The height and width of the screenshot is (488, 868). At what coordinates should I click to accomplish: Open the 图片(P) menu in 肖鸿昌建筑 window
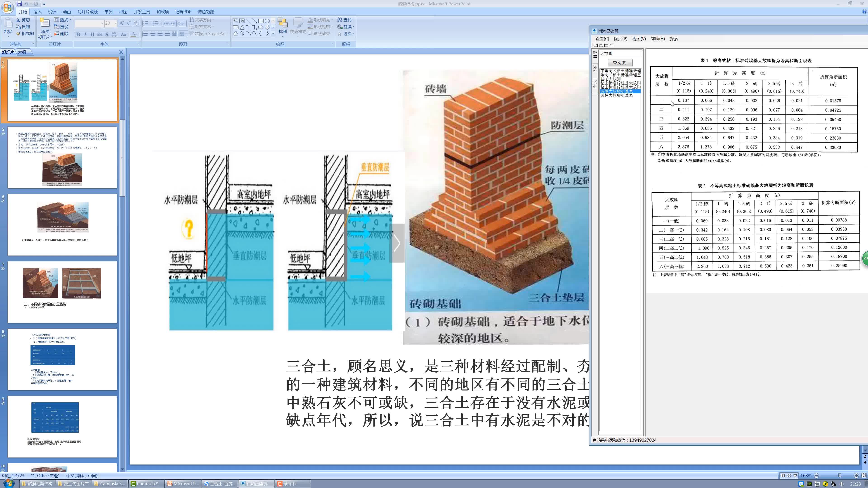[620, 39]
